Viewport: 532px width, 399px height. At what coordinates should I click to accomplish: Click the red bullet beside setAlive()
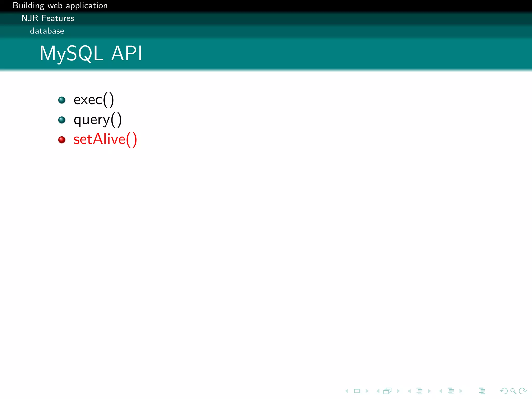62,140
